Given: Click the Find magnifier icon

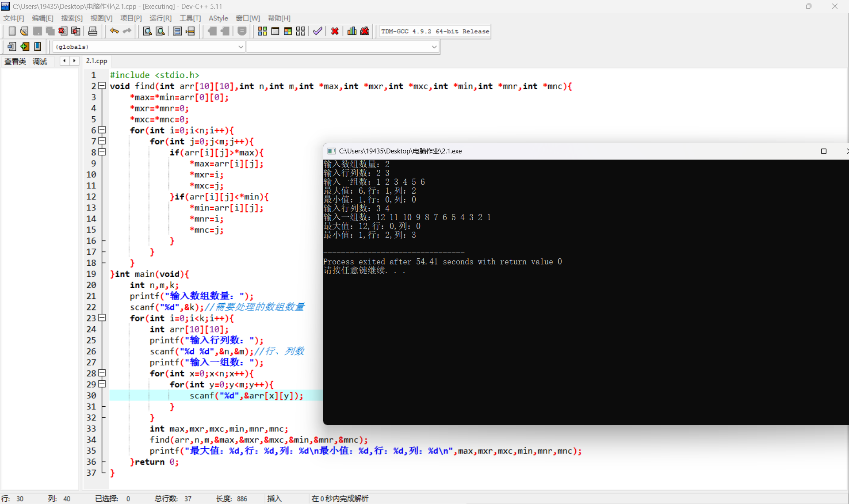Looking at the screenshot, I should tap(147, 31).
